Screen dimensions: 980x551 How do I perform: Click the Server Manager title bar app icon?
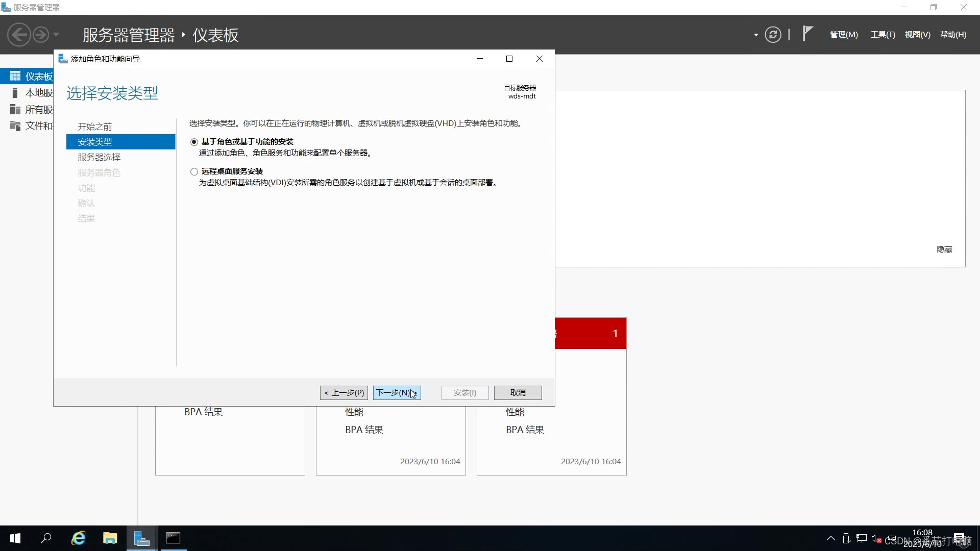click(6, 7)
